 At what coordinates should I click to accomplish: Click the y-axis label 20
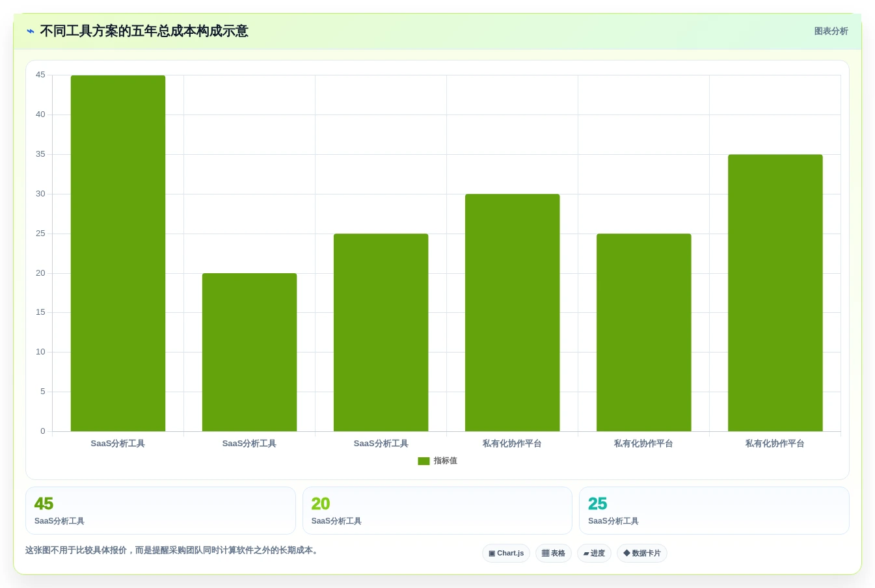tap(40, 273)
